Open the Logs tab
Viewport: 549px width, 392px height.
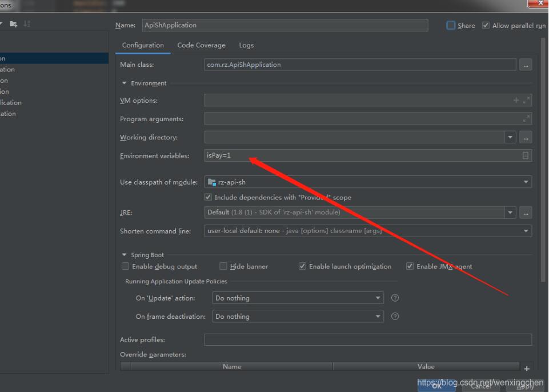[246, 45]
